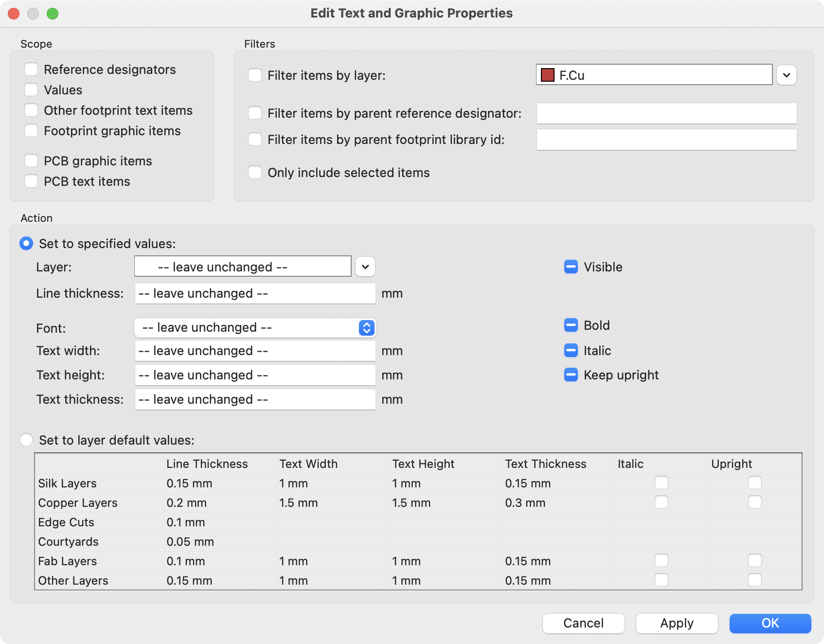Check the Values scope option
This screenshot has width=824, height=644.
pos(31,89)
